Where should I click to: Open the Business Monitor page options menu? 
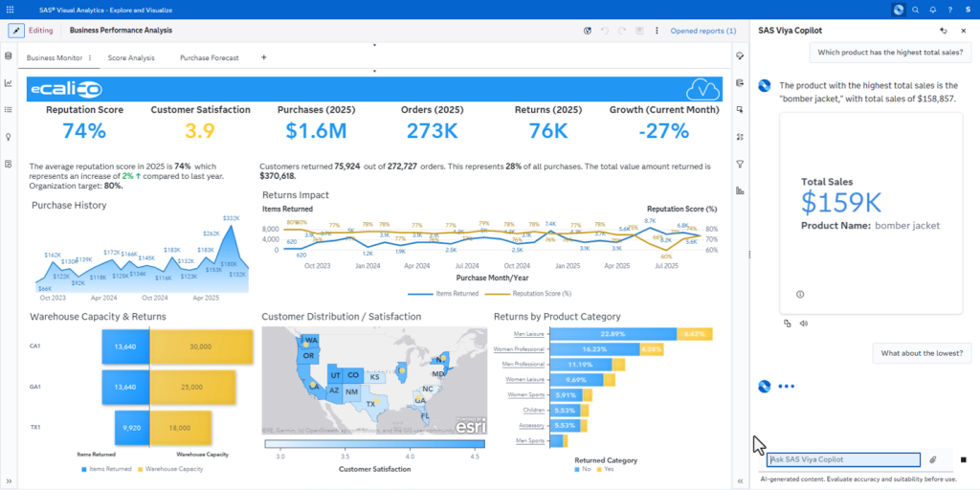(x=90, y=57)
